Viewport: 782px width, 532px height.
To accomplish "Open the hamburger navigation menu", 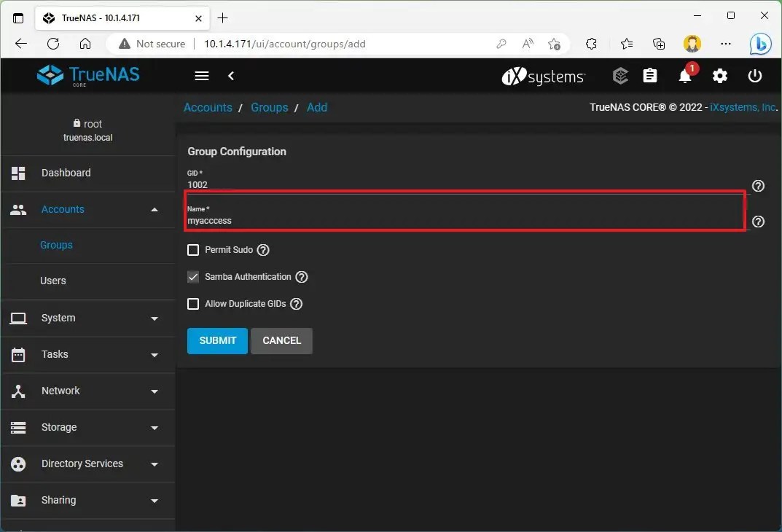I will (201, 76).
